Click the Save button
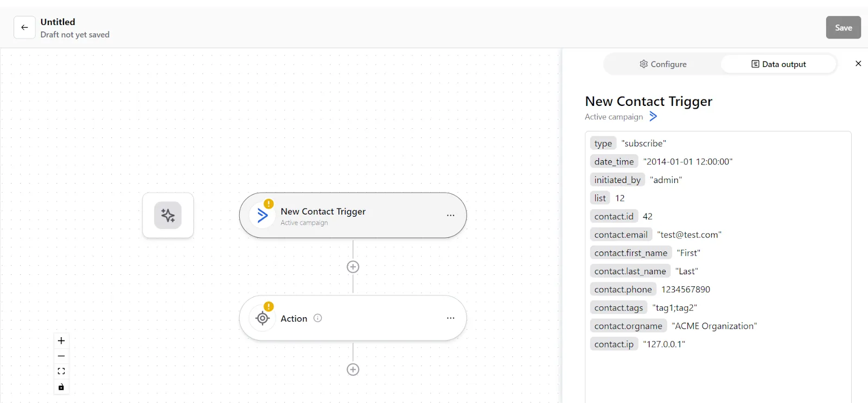This screenshot has height=403, width=868. (x=843, y=27)
